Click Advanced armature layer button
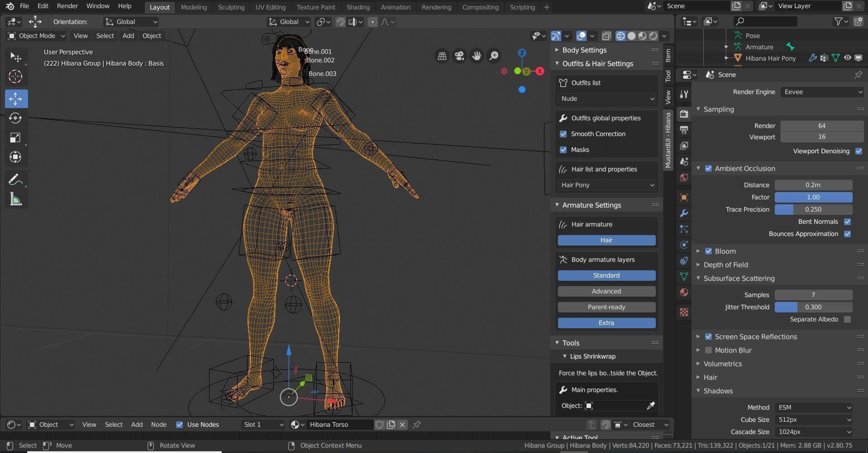This screenshot has height=453, width=868. [x=606, y=291]
